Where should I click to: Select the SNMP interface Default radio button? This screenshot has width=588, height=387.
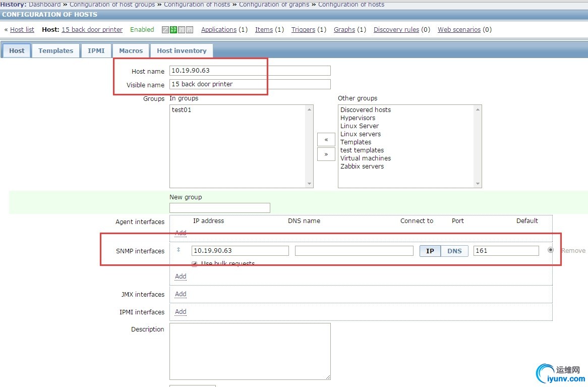551,250
